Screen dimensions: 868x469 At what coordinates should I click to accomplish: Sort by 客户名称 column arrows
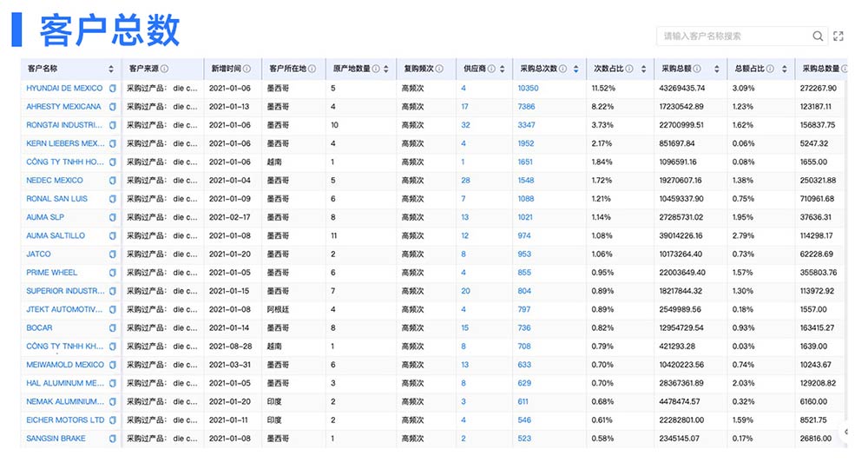point(111,69)
